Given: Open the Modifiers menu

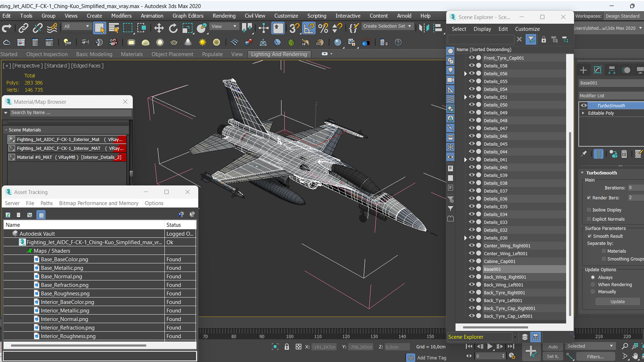Looking at the screenshot, I should point(121,16).
